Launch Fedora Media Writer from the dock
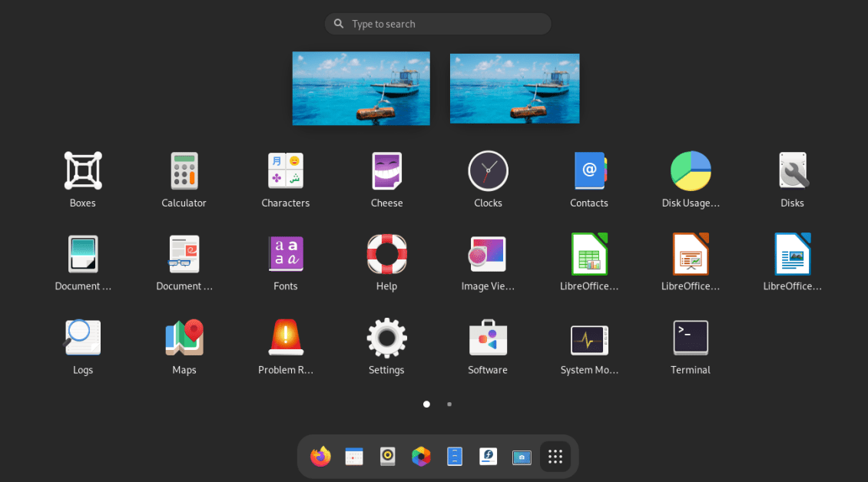868x482 pixels. (488, 456)
